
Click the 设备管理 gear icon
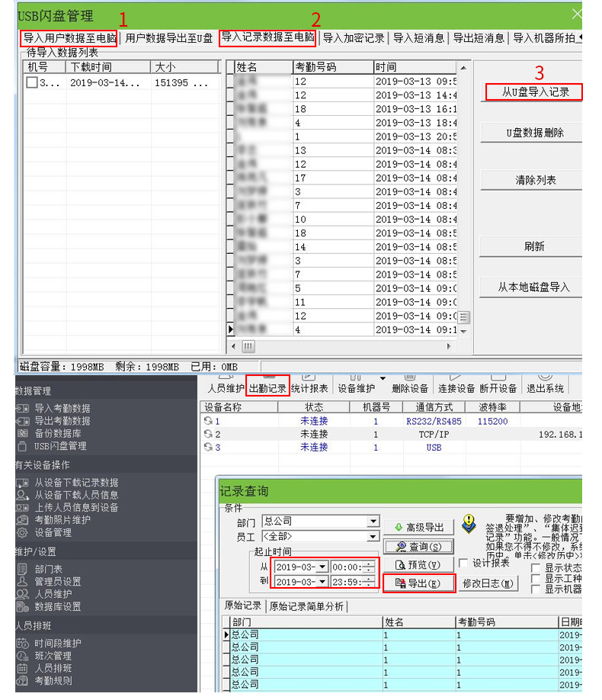(x=22, y=532)
